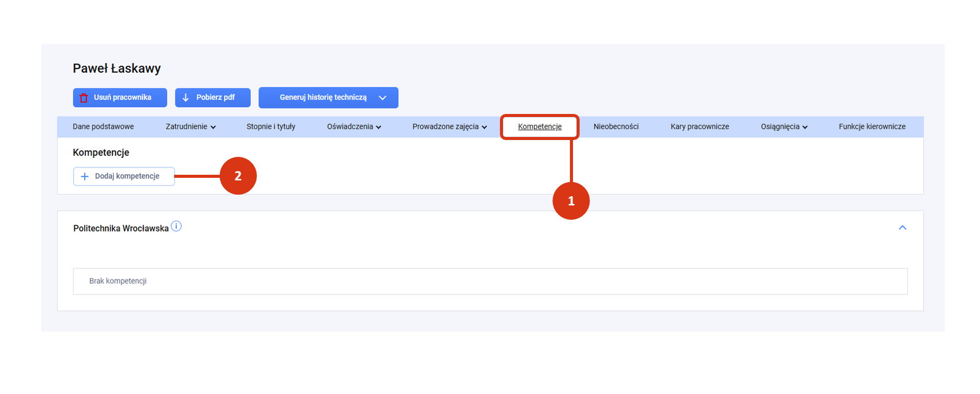Switch to the Funkcje kierownicze tab

pos(872,127)
